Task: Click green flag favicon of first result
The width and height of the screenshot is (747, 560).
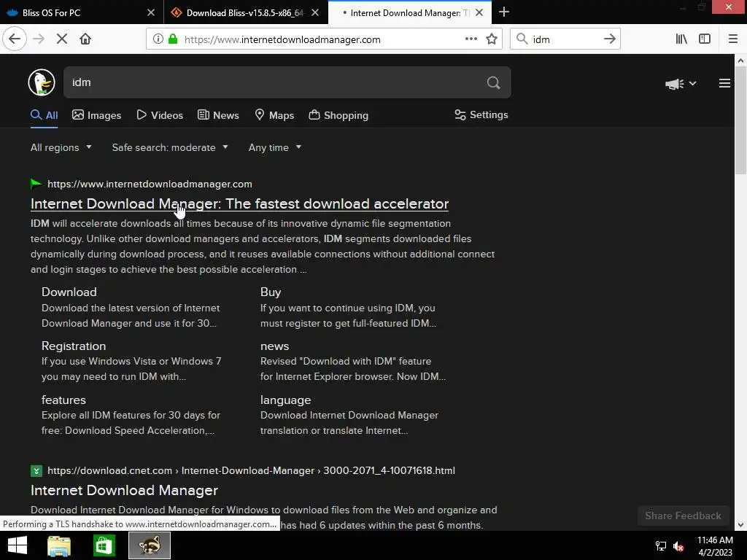Action: pyautogui.click(x=36, y=184)
